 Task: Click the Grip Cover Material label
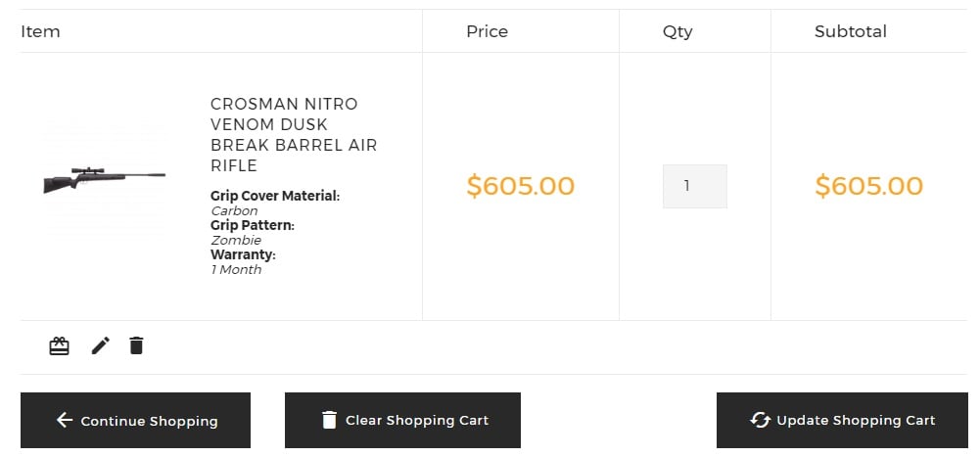click(x=275, y=196)
